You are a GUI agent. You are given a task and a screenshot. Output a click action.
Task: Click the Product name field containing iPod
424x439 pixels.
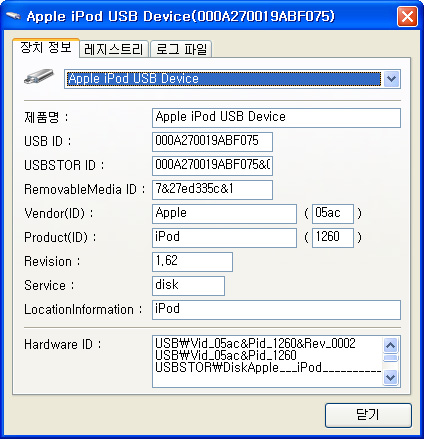click(x=224, y=238)
